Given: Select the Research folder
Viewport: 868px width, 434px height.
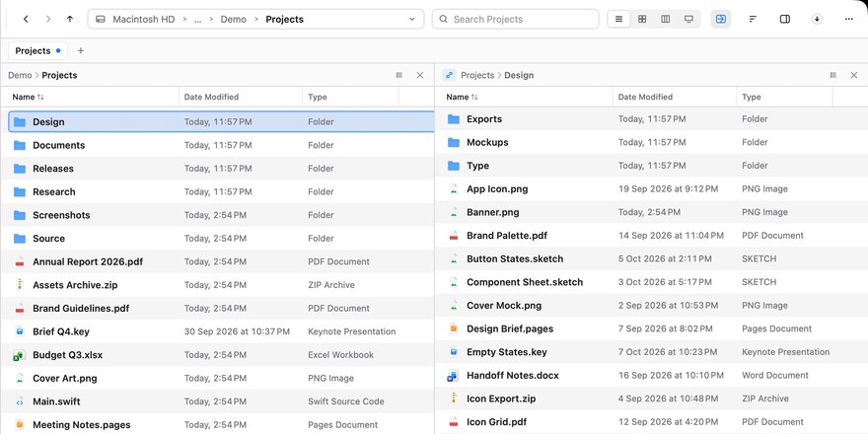Looking at the screenshot, I should [217, 191].
